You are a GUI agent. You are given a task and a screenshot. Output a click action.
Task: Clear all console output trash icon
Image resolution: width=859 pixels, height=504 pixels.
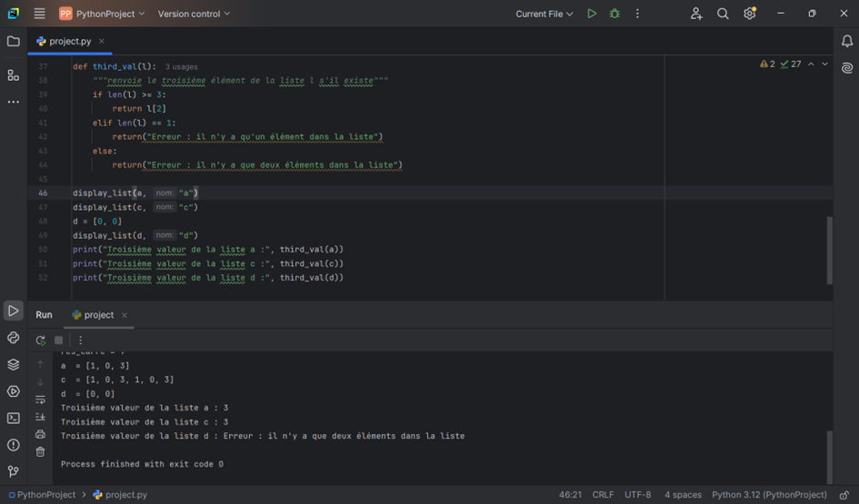(x=40, y=452)
